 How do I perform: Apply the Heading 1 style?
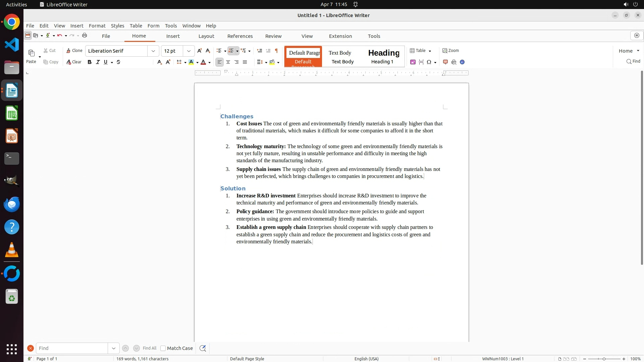384,56
